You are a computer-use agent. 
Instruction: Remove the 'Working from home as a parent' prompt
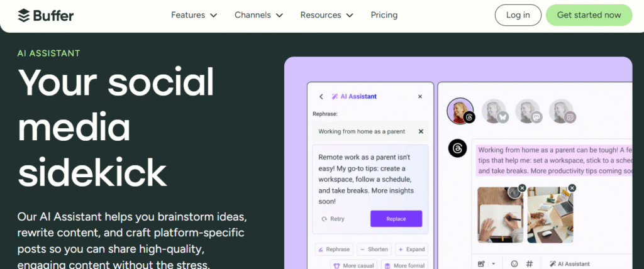click(421, 131)
